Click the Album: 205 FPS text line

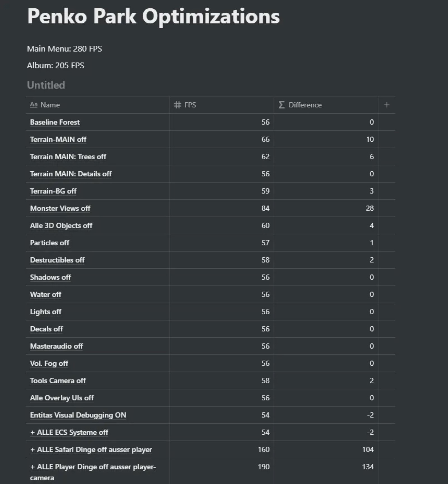55,65
